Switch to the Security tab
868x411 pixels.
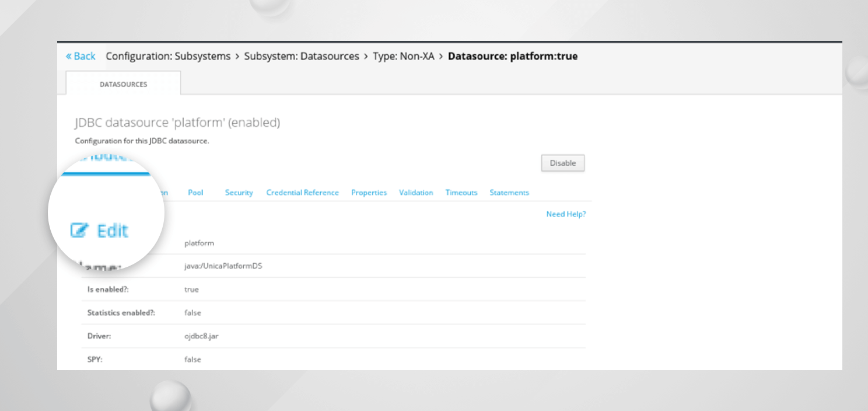click(239, 193)
